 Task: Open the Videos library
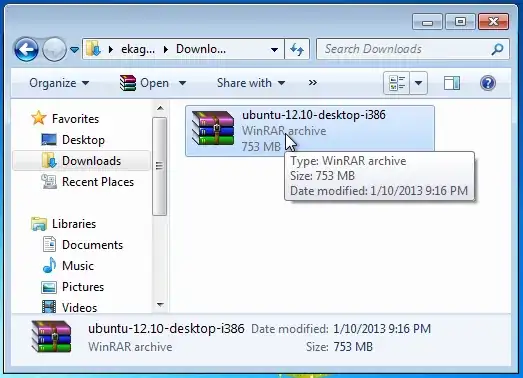pyautogui.click(x=79, y=308)
